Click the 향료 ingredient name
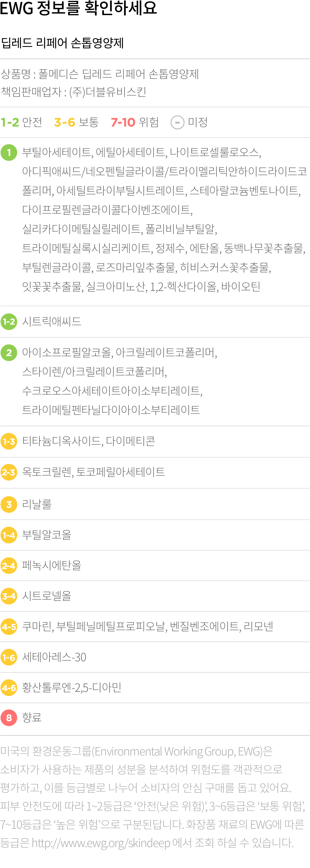Image resolution: width=310 pixels, height=868 pixels. 32,717
